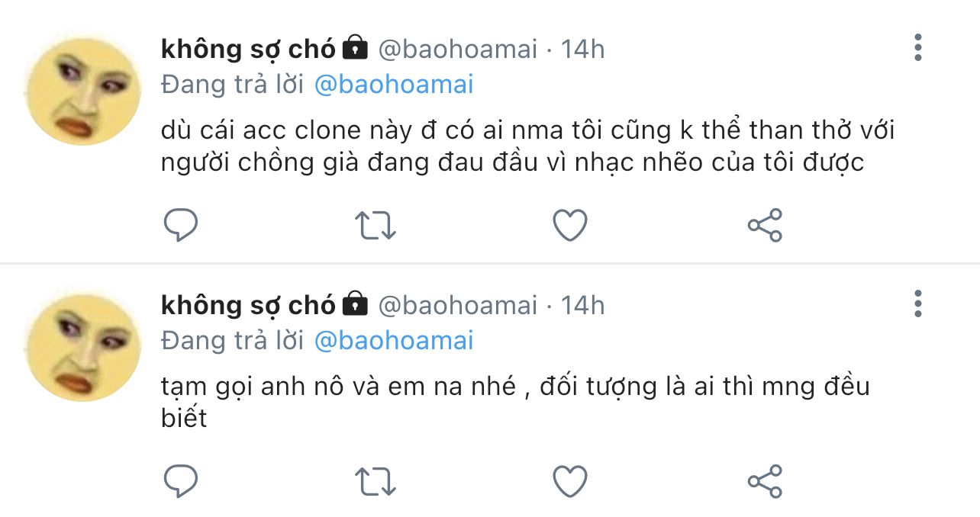This screenshot has width=980, height=517.
Task: Open the first tweet's text body
Action: click(527, 146)
